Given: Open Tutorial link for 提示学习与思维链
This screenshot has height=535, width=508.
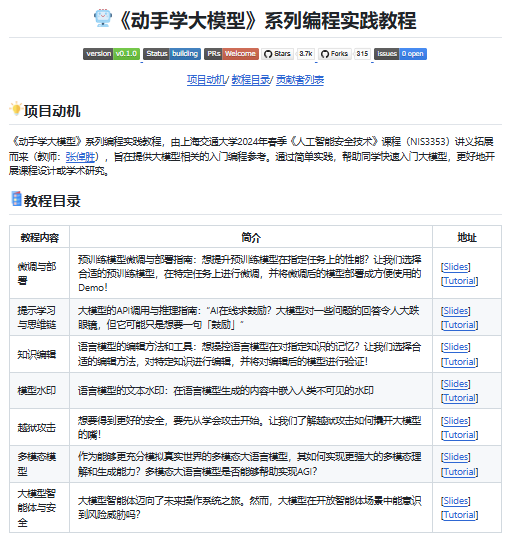Looking at the screenshot, I should [460, 325].
